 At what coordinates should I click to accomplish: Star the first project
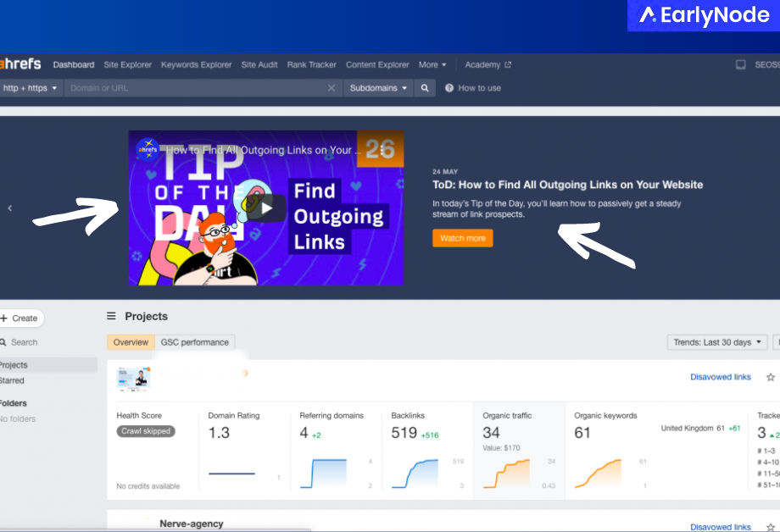pos(771,377)
